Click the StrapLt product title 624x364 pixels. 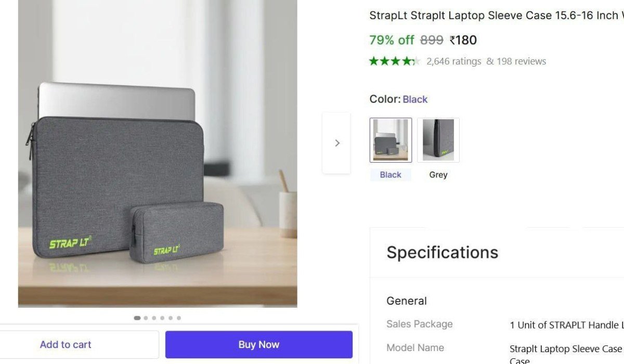click(x=497, y=16)
